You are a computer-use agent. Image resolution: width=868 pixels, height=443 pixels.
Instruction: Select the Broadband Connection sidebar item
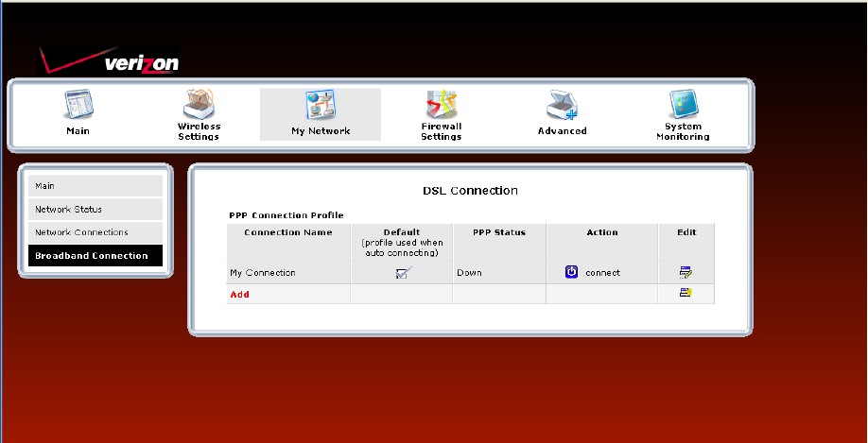pos(95,256)
